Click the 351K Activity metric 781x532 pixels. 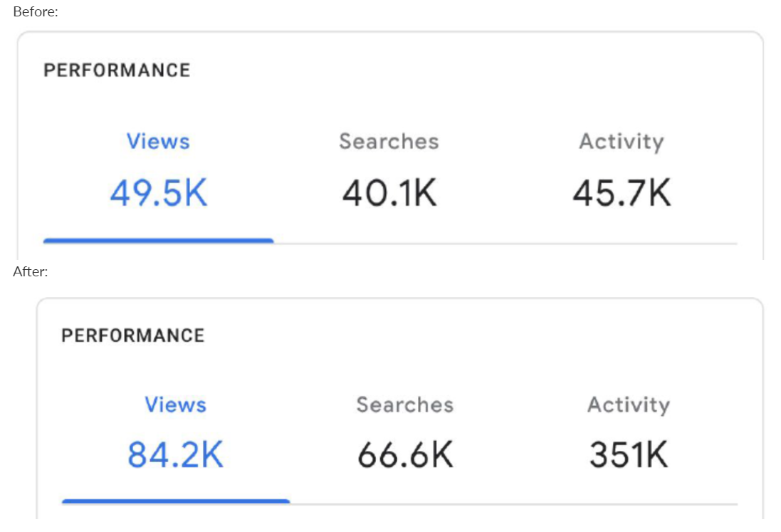tap(629, 453)
